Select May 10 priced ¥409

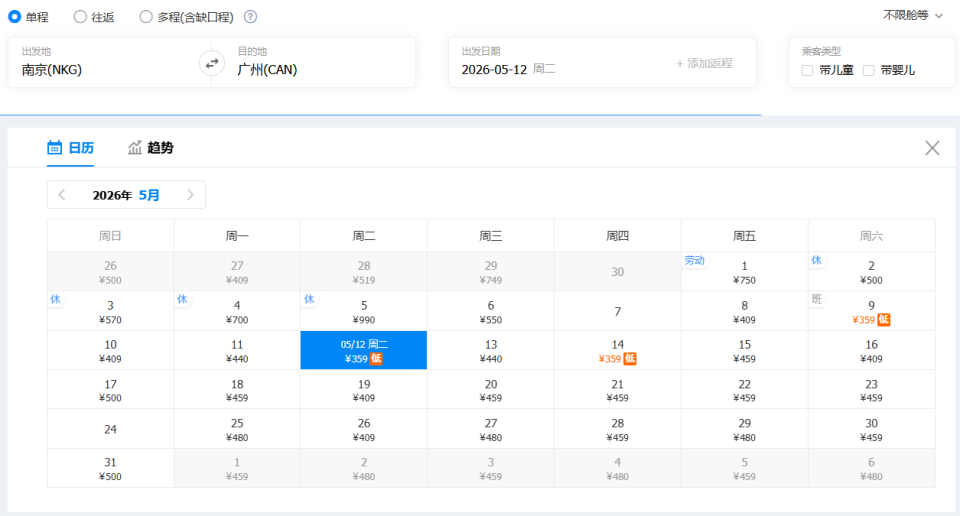pos(110,350)
